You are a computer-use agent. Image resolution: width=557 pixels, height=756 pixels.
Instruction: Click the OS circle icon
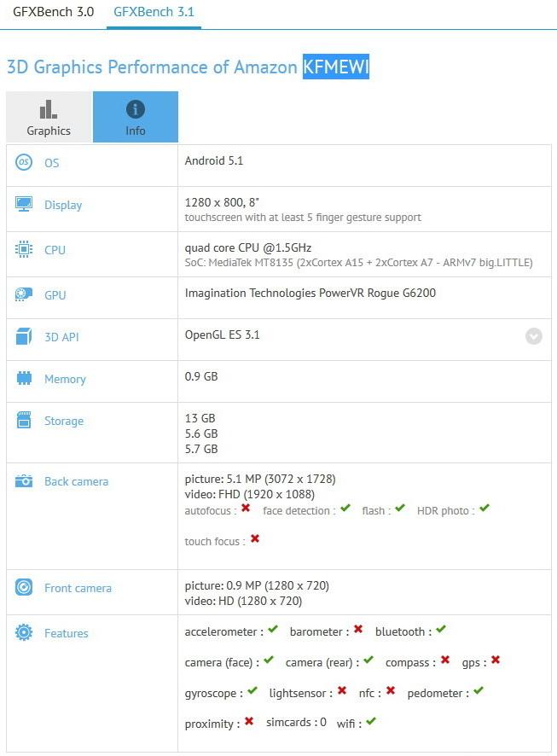pyautogui.click(x=24, y=162)
